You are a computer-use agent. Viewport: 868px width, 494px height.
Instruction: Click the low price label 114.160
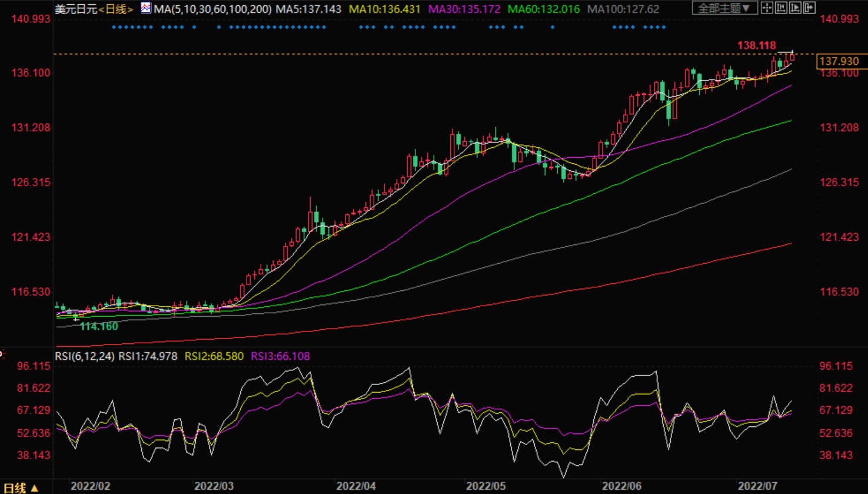(x=99, y=326)
